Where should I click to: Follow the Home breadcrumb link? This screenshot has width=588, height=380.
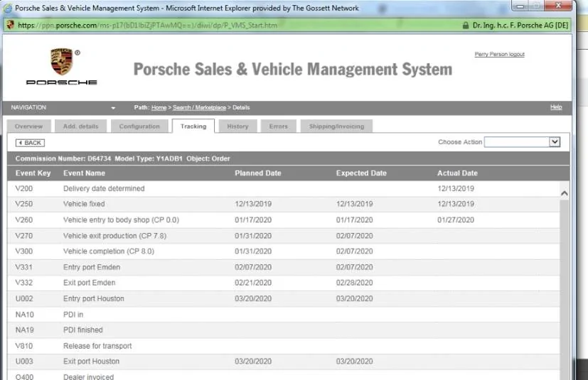(159, 107)
